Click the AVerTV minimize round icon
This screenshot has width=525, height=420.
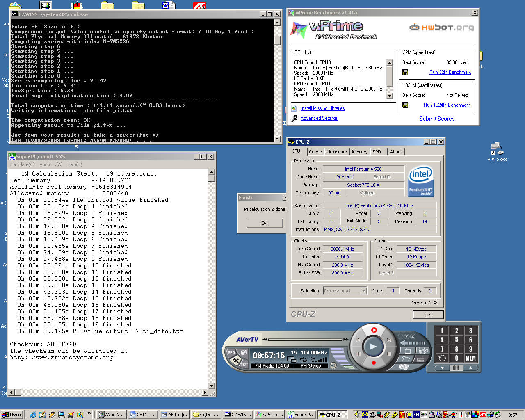tap(400, 336)
